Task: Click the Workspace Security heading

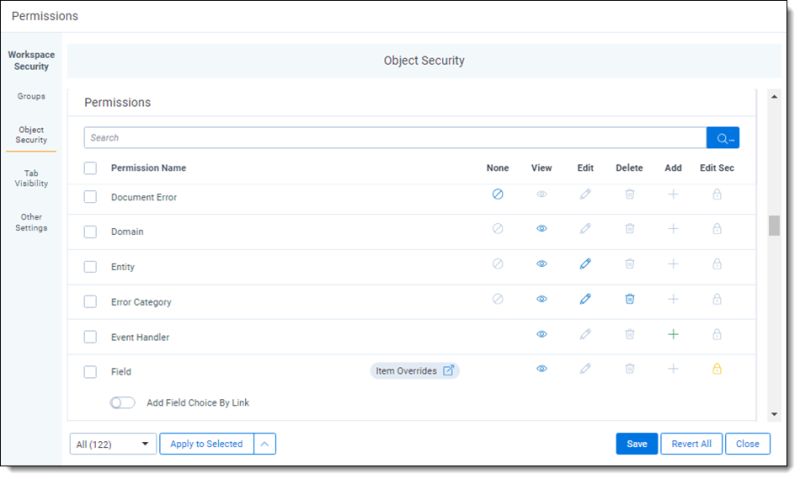Action: (x=31, y=60)
